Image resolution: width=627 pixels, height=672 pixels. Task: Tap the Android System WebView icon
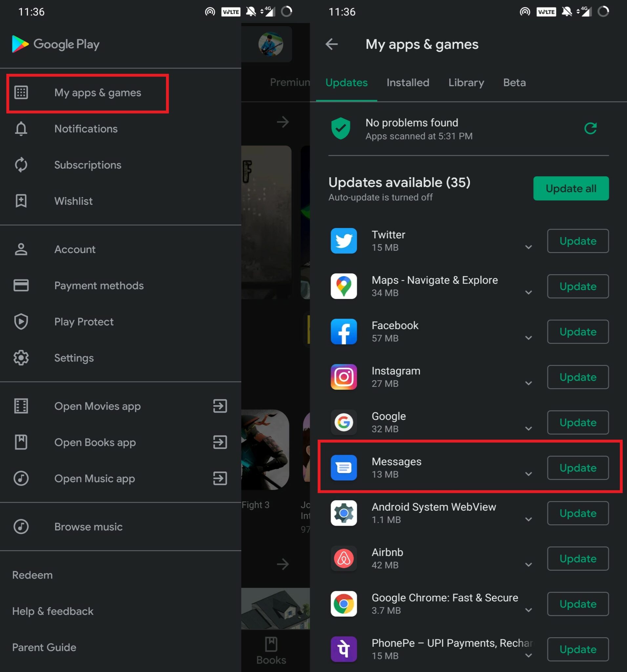coord(344,513)
